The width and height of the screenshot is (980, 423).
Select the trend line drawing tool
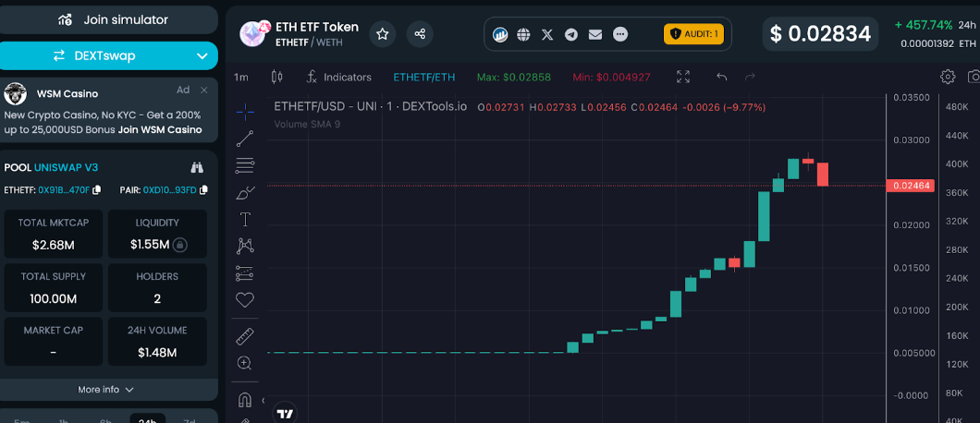click(245, 139)
